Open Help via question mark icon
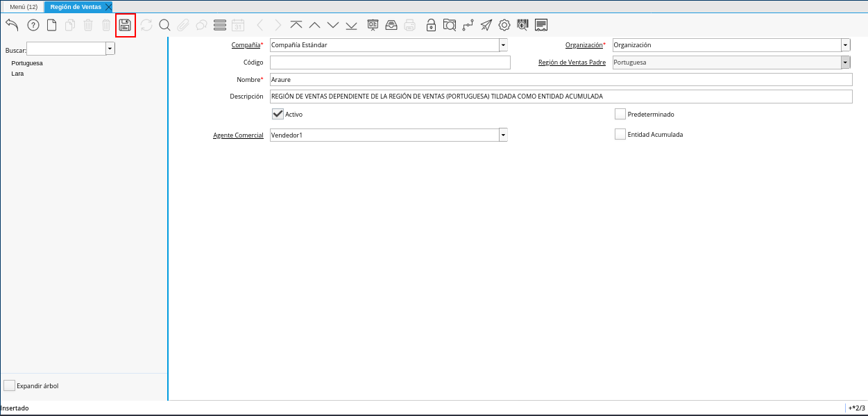 (33, 26)
